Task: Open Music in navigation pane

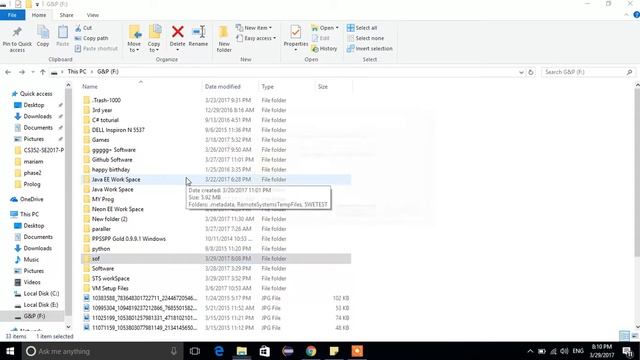Action: coord(31,260)
